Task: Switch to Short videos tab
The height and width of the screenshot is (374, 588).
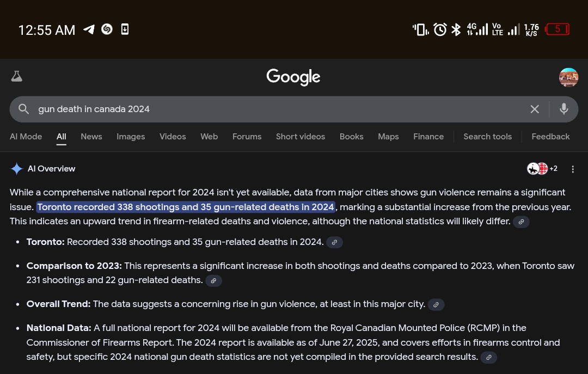Action: 301,137
